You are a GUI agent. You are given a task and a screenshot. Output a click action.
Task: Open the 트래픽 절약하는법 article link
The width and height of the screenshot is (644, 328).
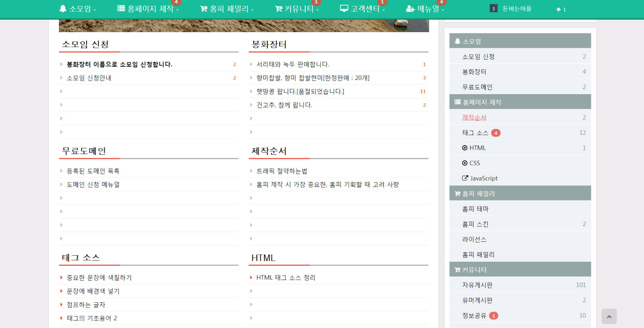click(282, 171)
